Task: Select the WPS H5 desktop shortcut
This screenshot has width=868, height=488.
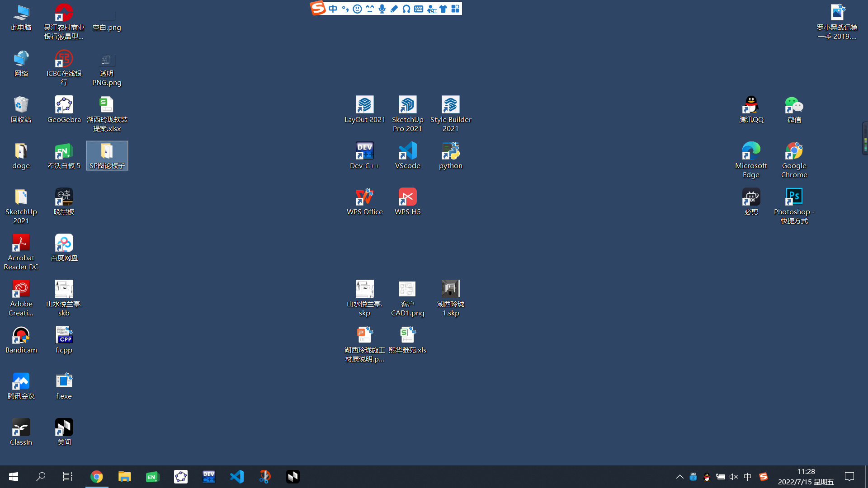Action: pos(407,202)
